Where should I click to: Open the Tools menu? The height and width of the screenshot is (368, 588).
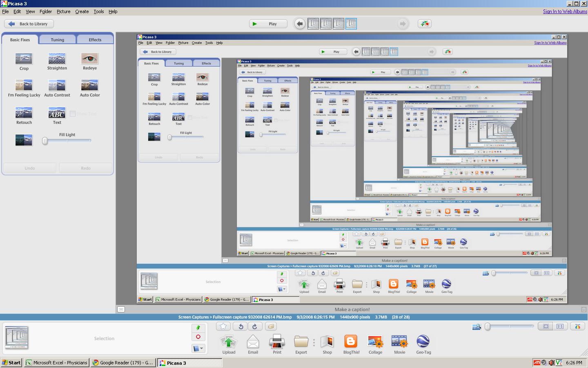(x=99, y=11)
